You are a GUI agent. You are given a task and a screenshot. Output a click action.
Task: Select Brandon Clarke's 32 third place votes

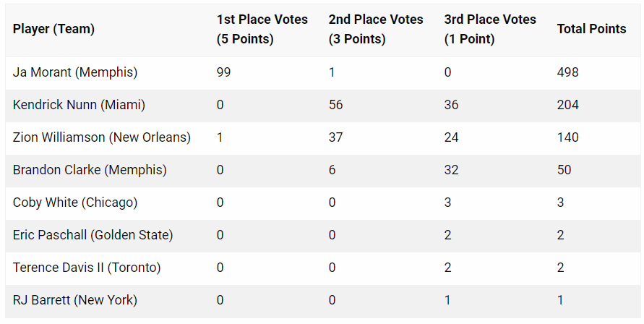(451, 170)
